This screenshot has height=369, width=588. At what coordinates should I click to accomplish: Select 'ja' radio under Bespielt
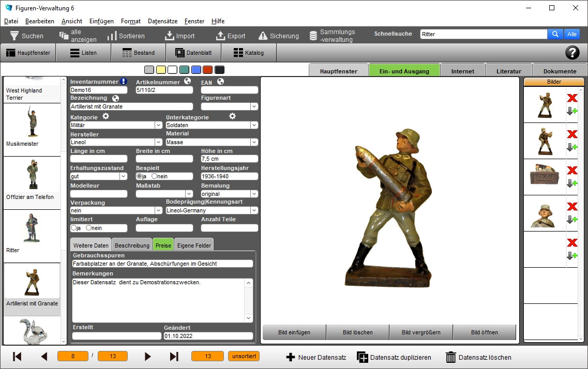click(x=139, y=176)
